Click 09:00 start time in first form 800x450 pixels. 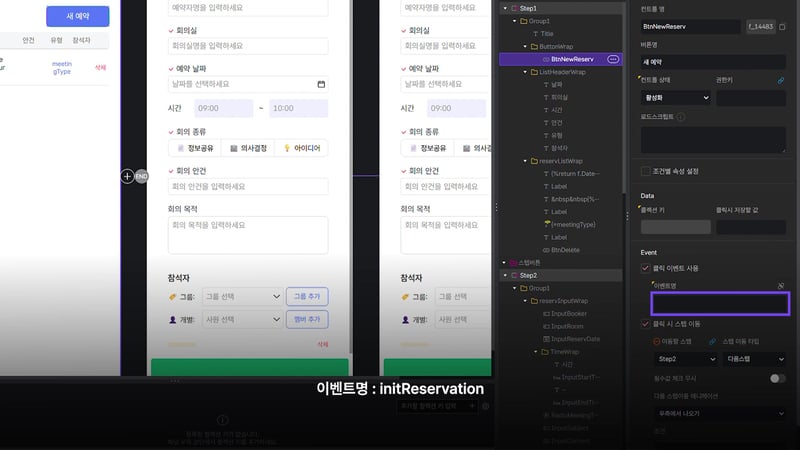pyautogui.click(x=223, y=108)
